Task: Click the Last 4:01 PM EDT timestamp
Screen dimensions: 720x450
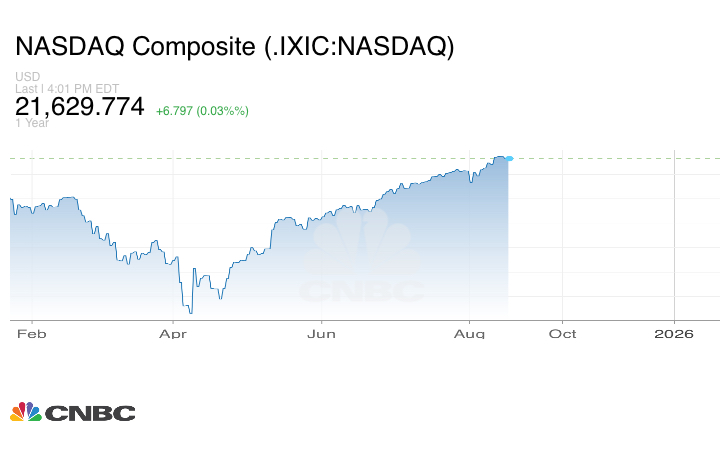Action: (x=67, y=88)
